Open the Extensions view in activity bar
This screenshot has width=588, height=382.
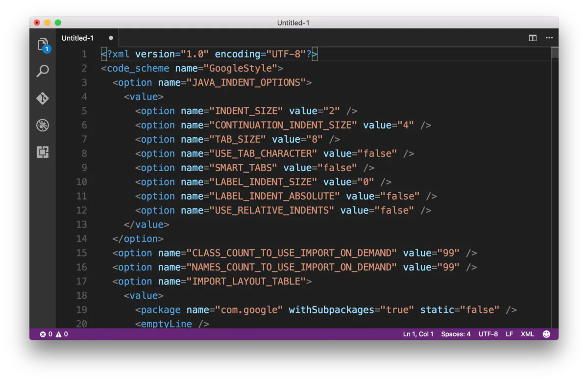43,152
